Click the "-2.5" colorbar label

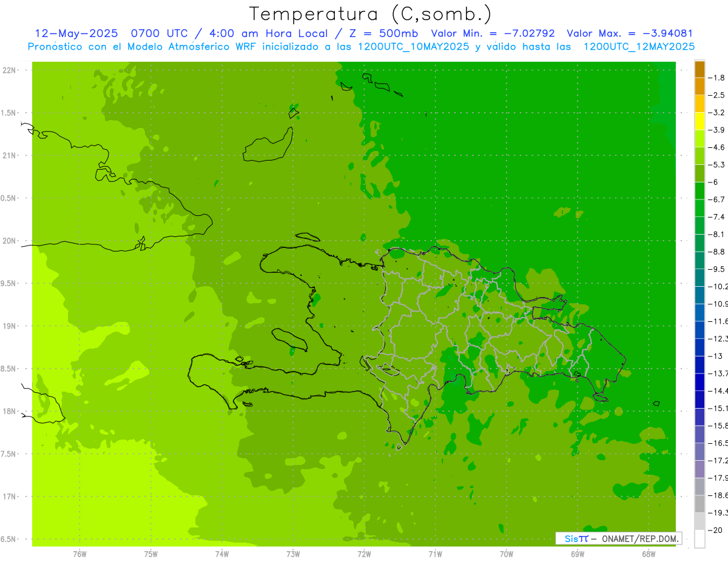point(717,95)
